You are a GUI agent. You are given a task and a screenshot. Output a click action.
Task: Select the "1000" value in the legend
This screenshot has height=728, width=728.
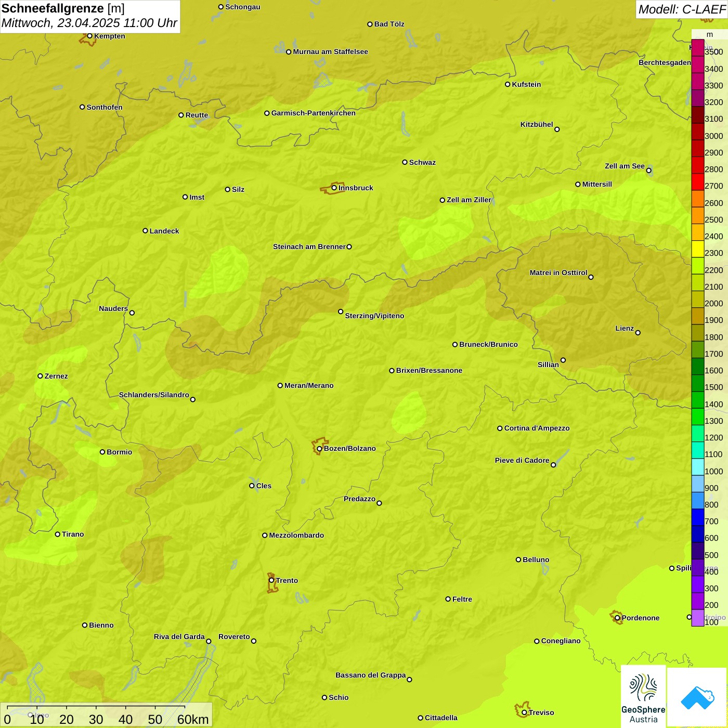[714, 471]
